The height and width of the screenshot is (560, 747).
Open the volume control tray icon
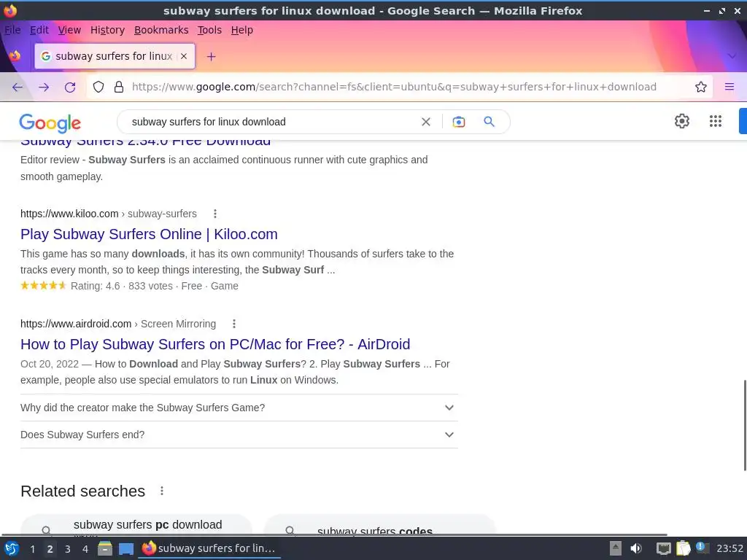tap(635, 548)
